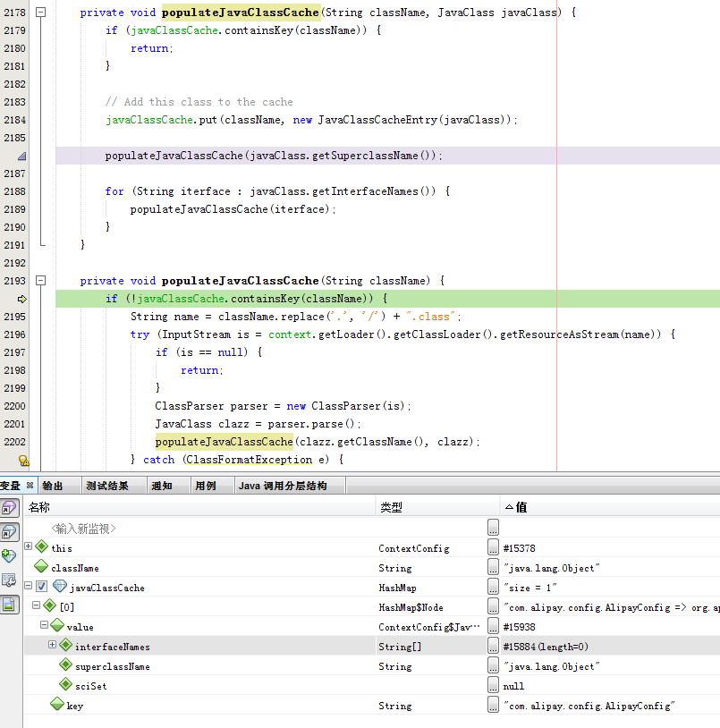Collapse the value node
This screenshot has height=728, width=720.
click(x=44, y=625)
